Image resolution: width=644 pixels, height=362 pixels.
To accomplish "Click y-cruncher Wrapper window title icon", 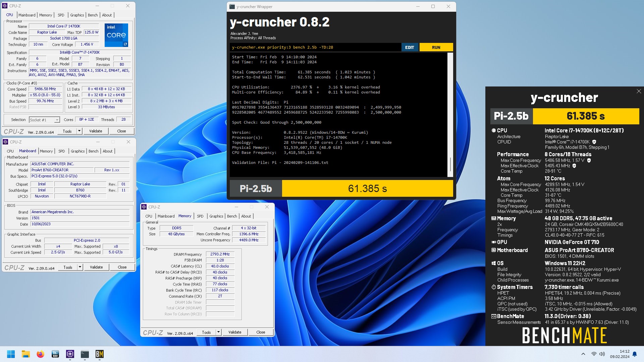I will [x=232, y=6].
